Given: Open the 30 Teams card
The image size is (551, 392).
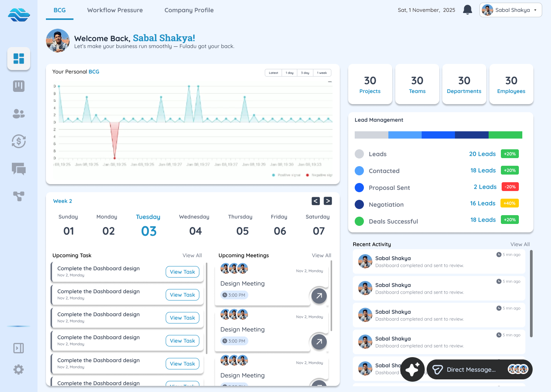Looking at the screenshot, I should point(417,84).
